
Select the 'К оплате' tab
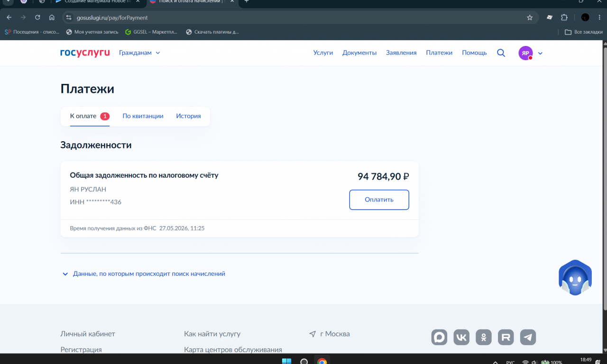tap(90, 116)
